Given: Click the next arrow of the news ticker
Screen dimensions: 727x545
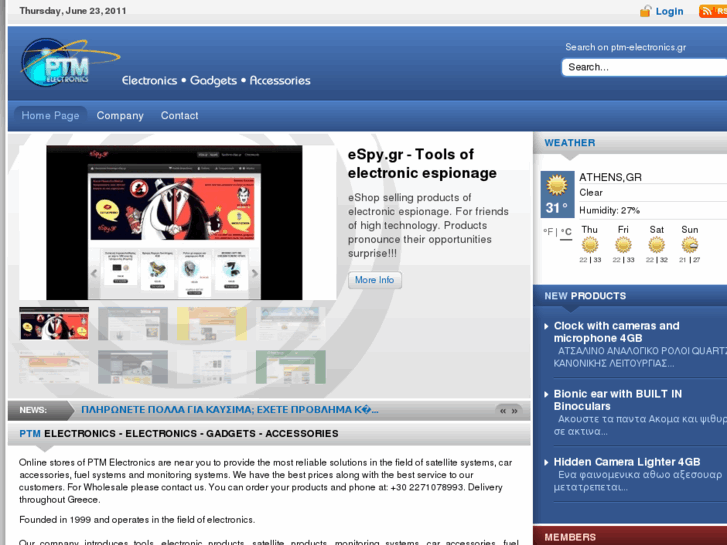Looking at the screenshot, I should (x=515, y=411).
